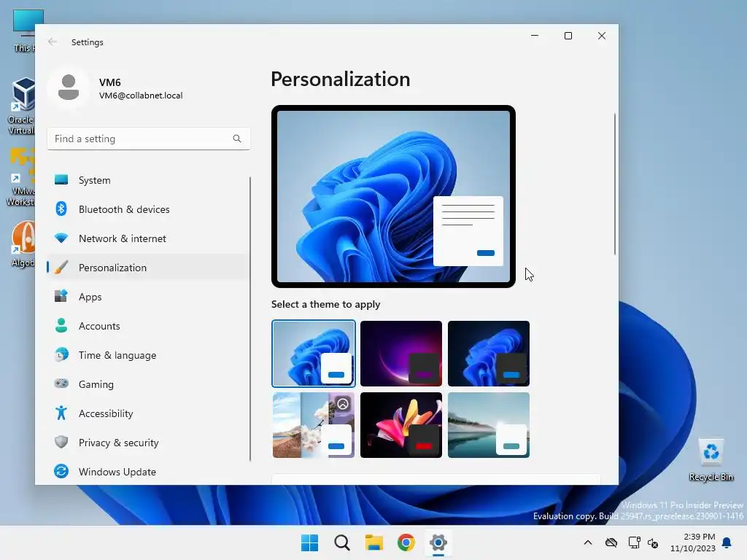Click the search magnifier in Find a setting
Viewport: 747px width, 560px height.
(237, 139)
